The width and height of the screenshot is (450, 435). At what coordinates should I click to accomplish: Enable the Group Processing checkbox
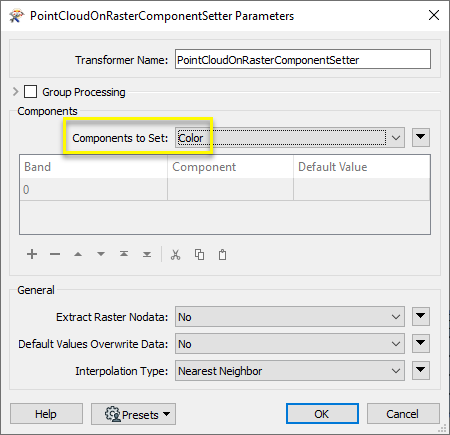pos(30,92)
